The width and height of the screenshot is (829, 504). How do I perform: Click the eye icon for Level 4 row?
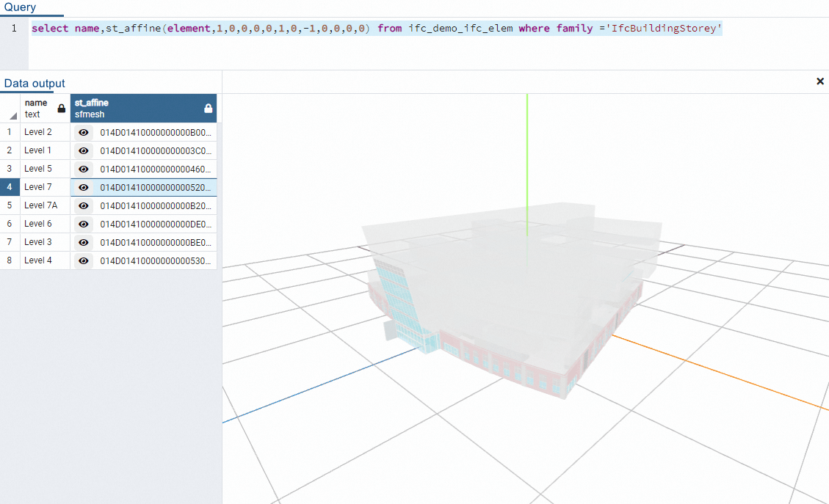click(x=84, y=260)
